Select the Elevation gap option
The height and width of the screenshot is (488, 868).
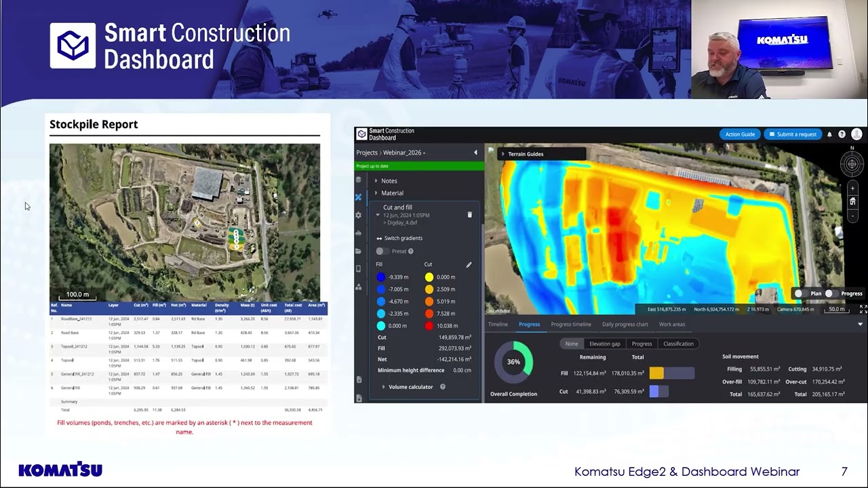[604, 344]
